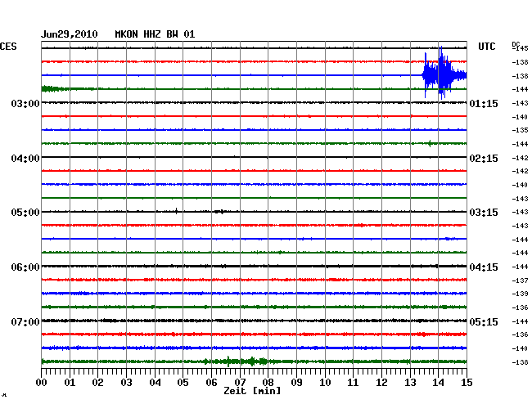This screenshot has height=404, width=532.
Task: Select minute tick label 01
Action: point(70,382)
